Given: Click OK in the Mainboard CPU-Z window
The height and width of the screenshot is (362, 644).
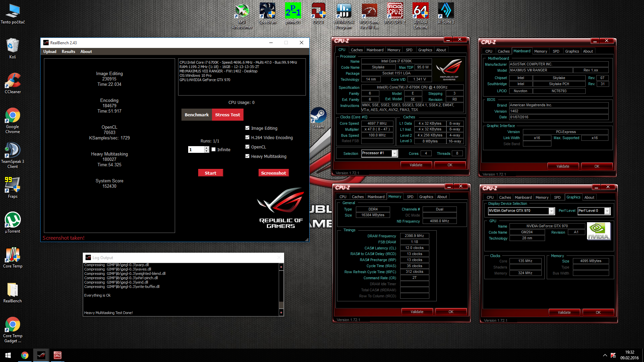Looking at the screenshot, I should [x=597, y=166].
